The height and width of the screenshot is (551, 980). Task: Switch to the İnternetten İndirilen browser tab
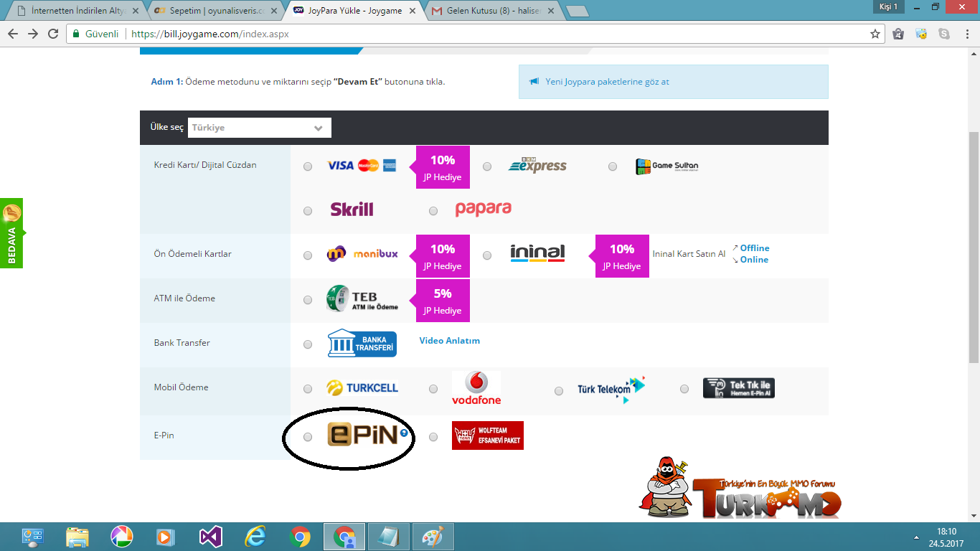click(77, 11)
